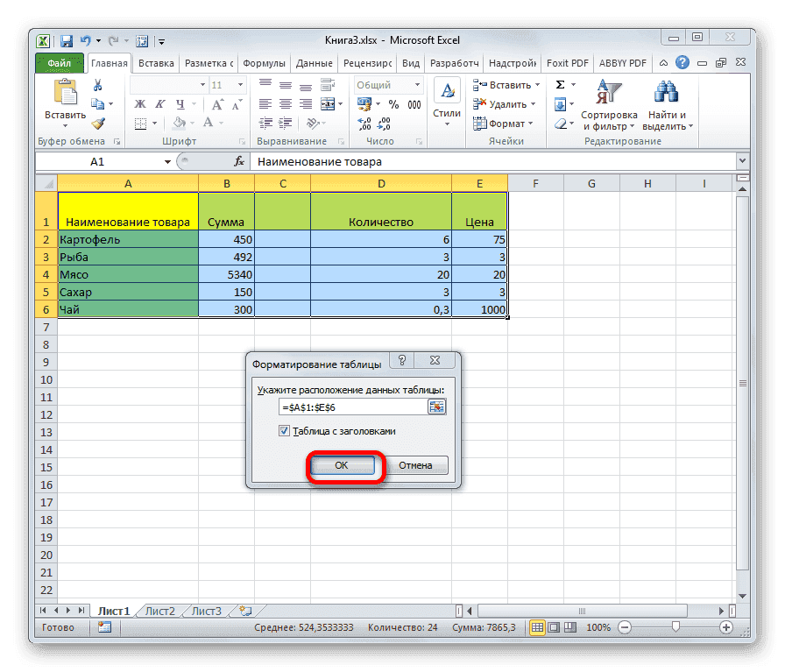Viewport: 785px width, 672px height.
Task: Uncheck the 'Таблица с заголовками' checkbox
Action: [x=285, y=430]
